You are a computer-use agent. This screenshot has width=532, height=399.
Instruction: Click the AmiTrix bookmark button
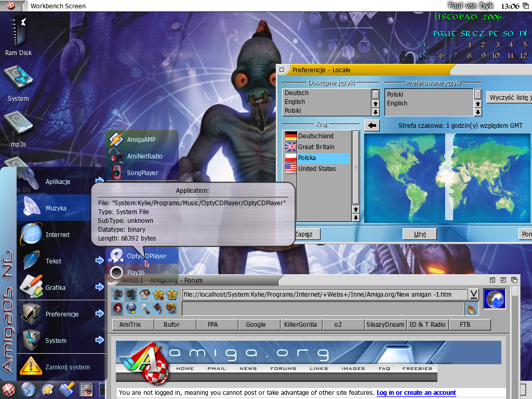click(x=133, y=325)
